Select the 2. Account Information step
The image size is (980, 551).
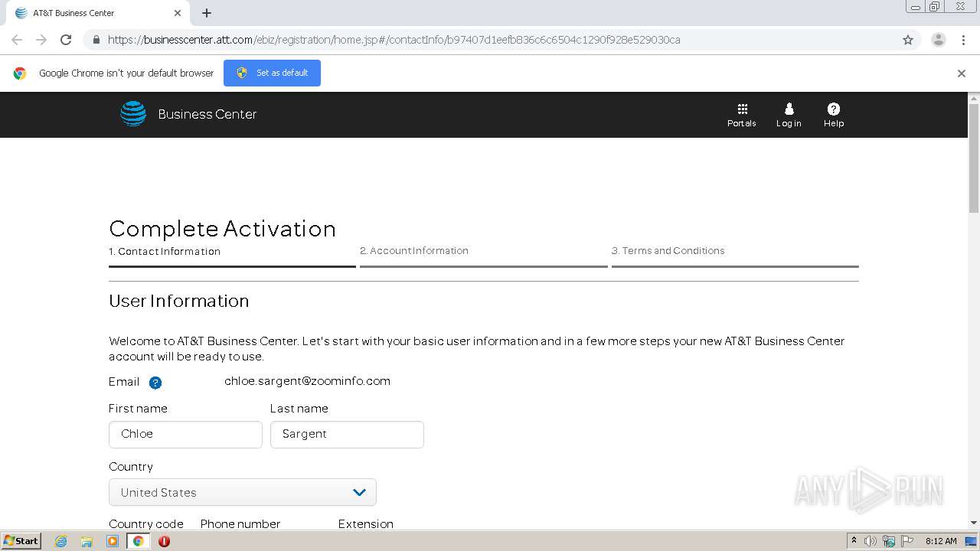pos(414,250)
